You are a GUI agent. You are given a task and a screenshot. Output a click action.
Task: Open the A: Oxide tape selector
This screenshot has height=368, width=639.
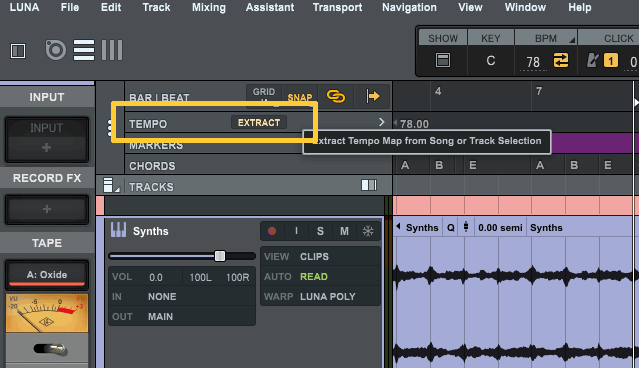click(47, 275)
